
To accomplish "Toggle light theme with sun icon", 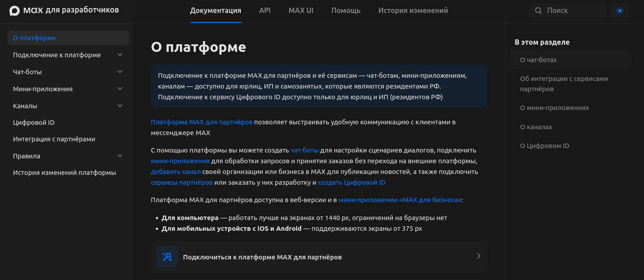I will point(620,11).
